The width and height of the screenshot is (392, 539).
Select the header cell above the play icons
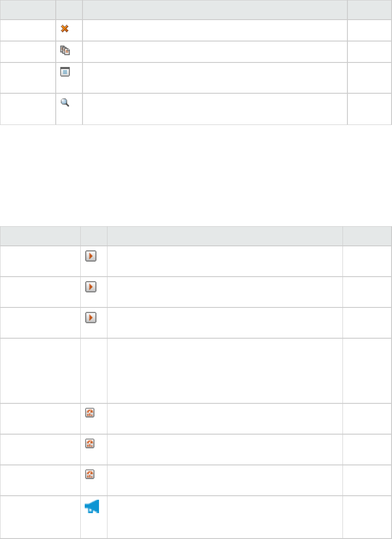(x=94, y=236)
